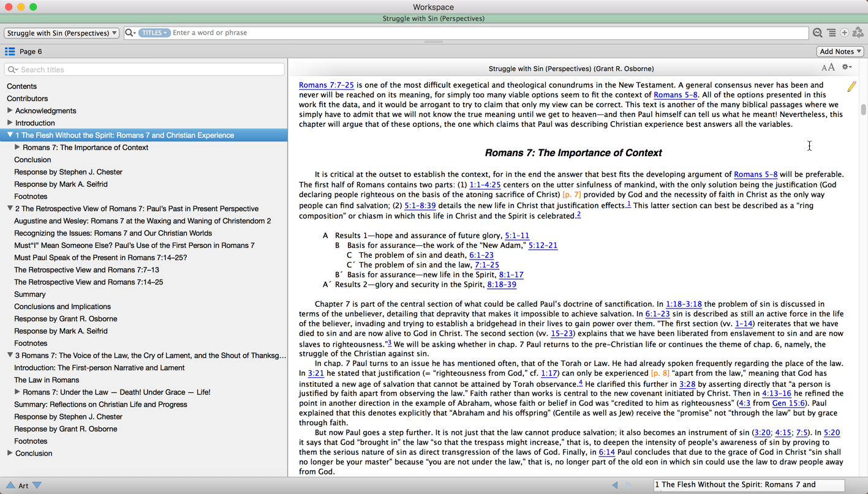The height and width of the screenshot is (494, 868).
Task: Click the [p. 8] page marker
Action: (660, 373)
